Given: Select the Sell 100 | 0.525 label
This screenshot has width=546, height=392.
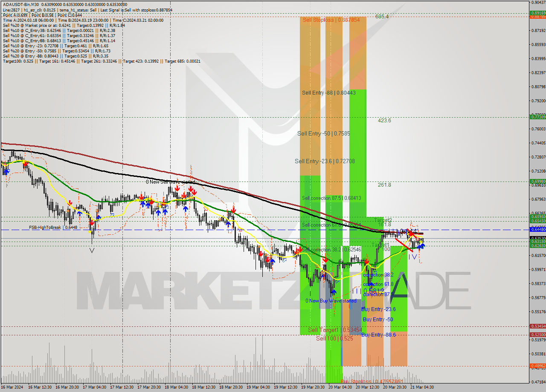Looking at the screenshot, I should pyautogui.click(x=334, y=338).
